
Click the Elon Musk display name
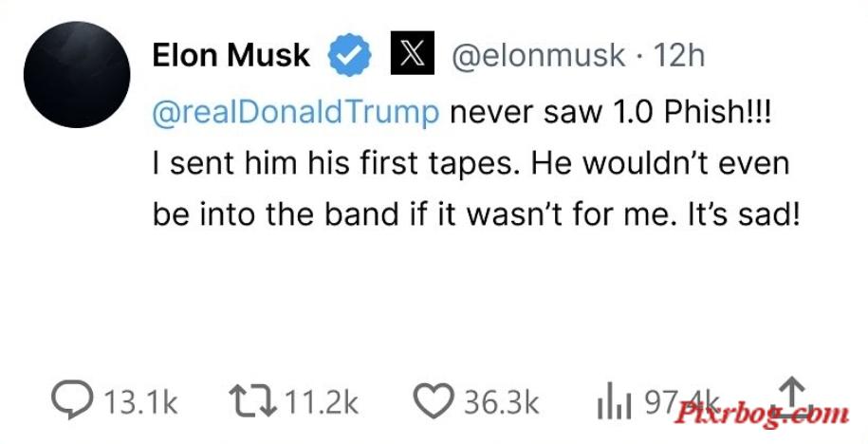(231, 55)
